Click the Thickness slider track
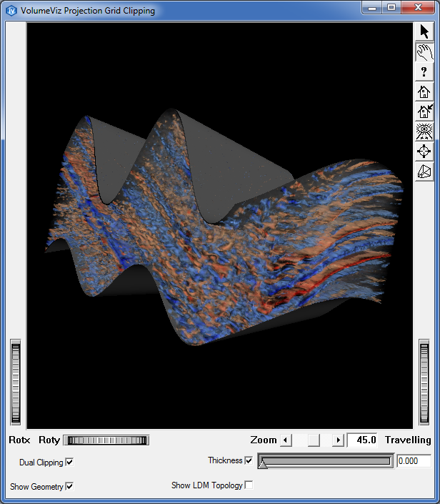This screenshot has width=440, height=504. [326, 462]
